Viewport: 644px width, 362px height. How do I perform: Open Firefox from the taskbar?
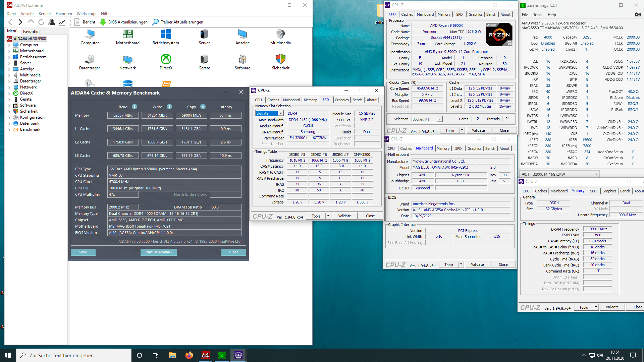tap(189, 355)
